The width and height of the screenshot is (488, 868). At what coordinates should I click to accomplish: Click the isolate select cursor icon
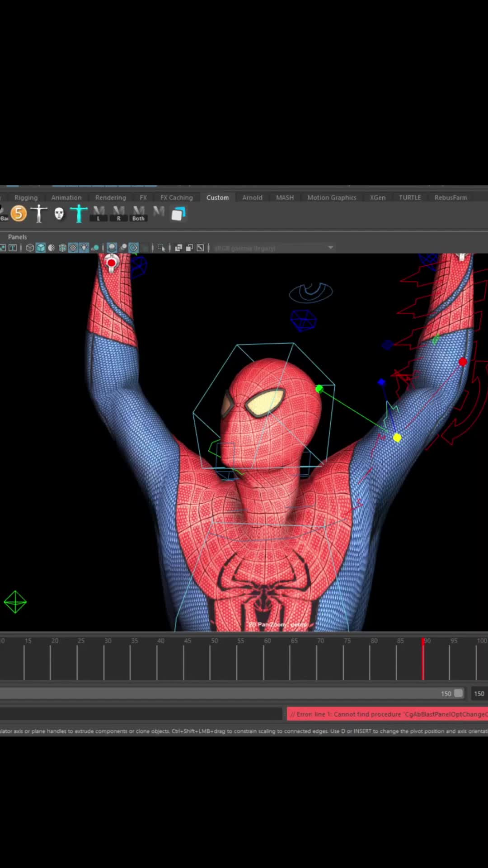click(x=161, y=248)
